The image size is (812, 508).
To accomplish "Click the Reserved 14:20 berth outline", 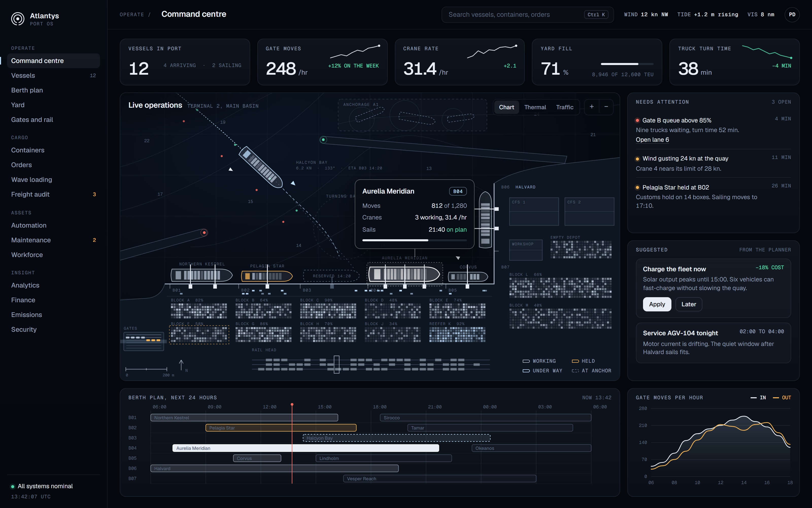I will click(x=331, y=276).
